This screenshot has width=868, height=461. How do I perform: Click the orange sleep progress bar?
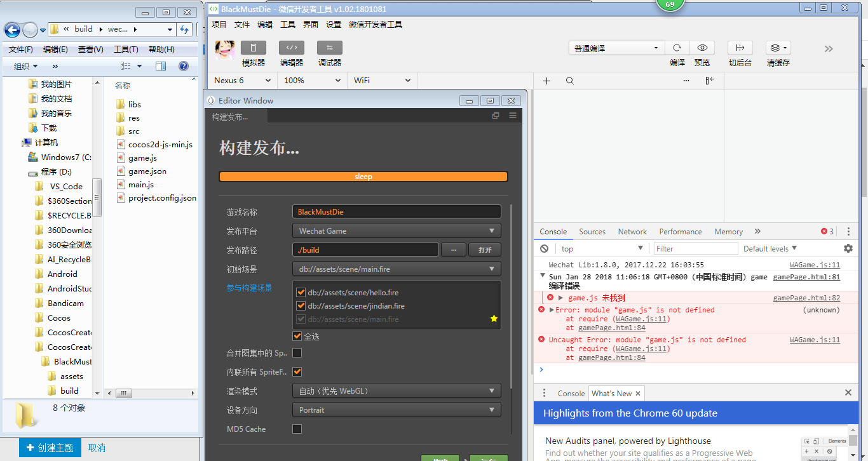363,177
